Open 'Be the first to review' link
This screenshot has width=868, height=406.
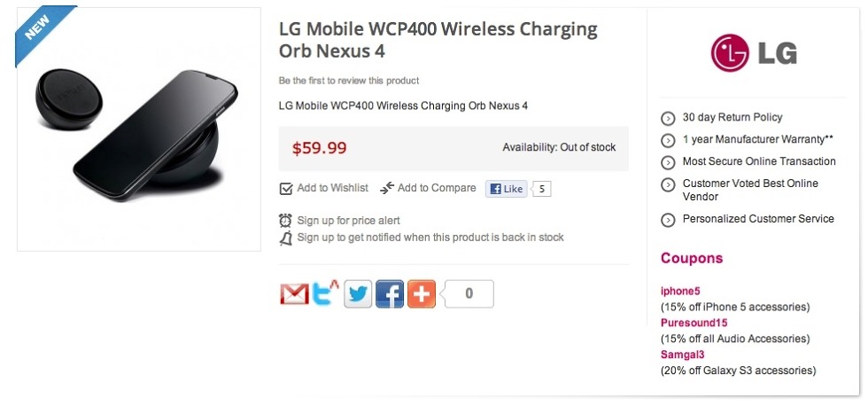pyautogui.click(x=349, y=81)
